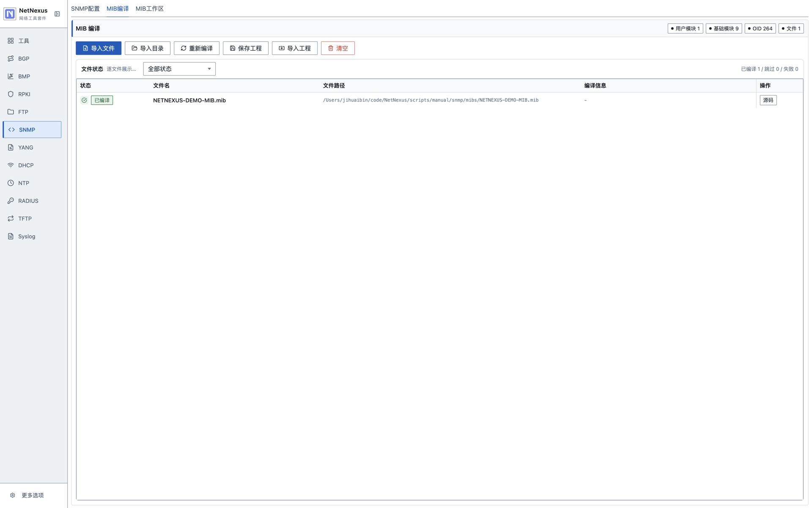
Task: Select the SNMP sidebar entry
Action: point(32,130)
